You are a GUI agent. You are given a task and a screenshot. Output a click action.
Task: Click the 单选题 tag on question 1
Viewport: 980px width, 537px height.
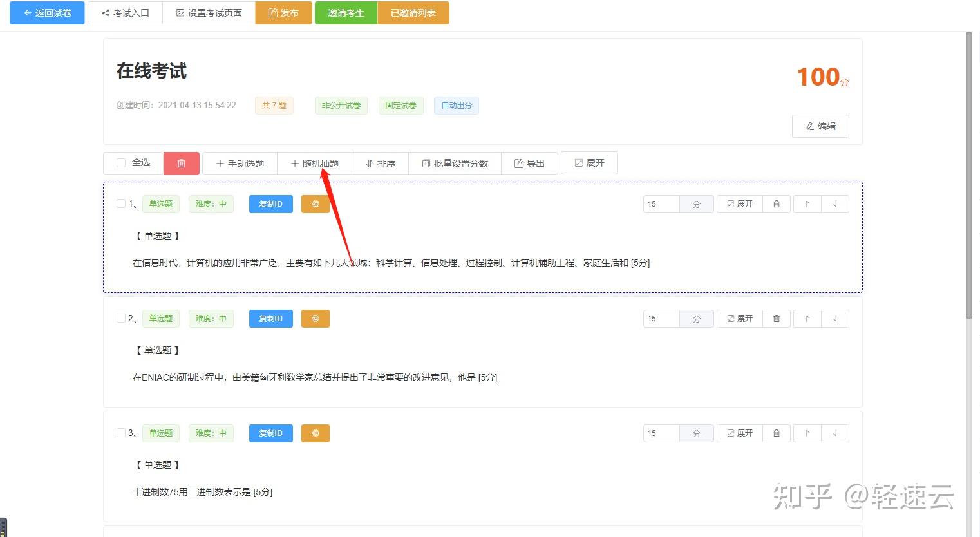161,204
